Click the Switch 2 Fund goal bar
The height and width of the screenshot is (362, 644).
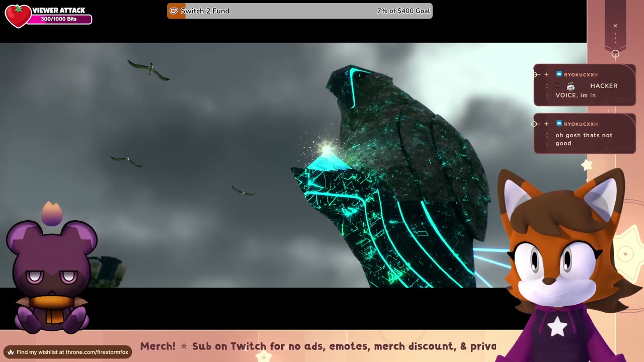click(x=300, y=11)
